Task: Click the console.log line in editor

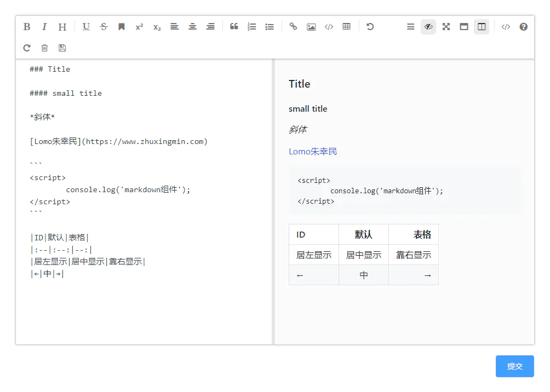Action: (128, 189)
